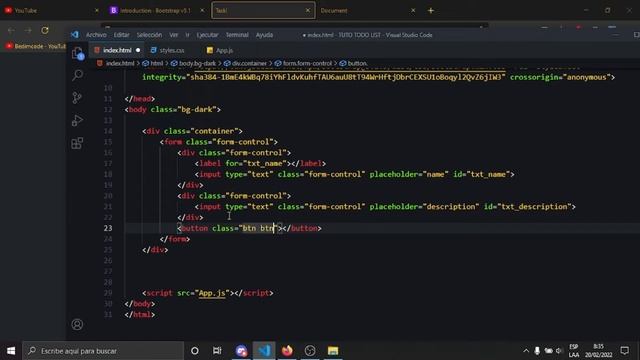Viewport: 640px width, 360px height.
Task: Click the volume icon in the system tray
Action: (559, 351)
